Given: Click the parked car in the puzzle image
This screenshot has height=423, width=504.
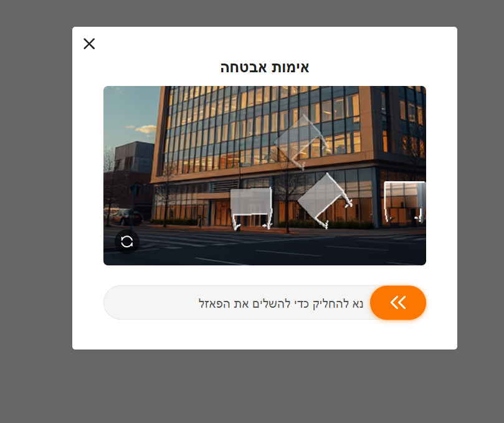Looking at the screenshot, I should coord(126,217).
